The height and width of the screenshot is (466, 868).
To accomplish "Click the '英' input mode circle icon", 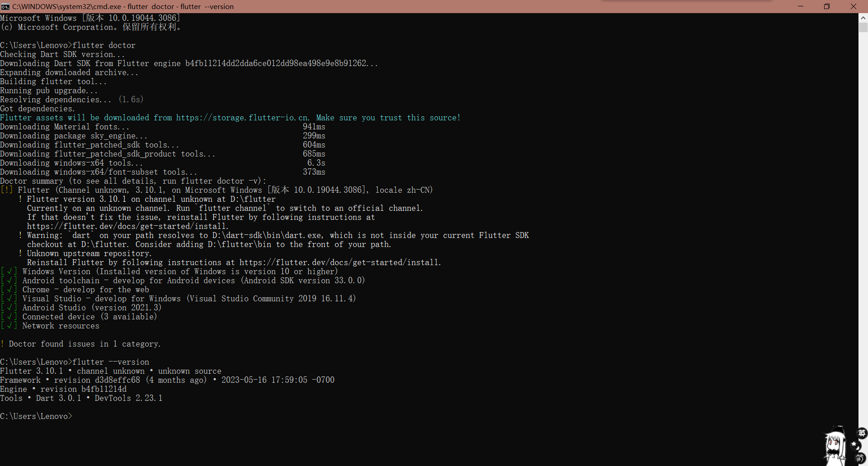I will coord(862,433).
